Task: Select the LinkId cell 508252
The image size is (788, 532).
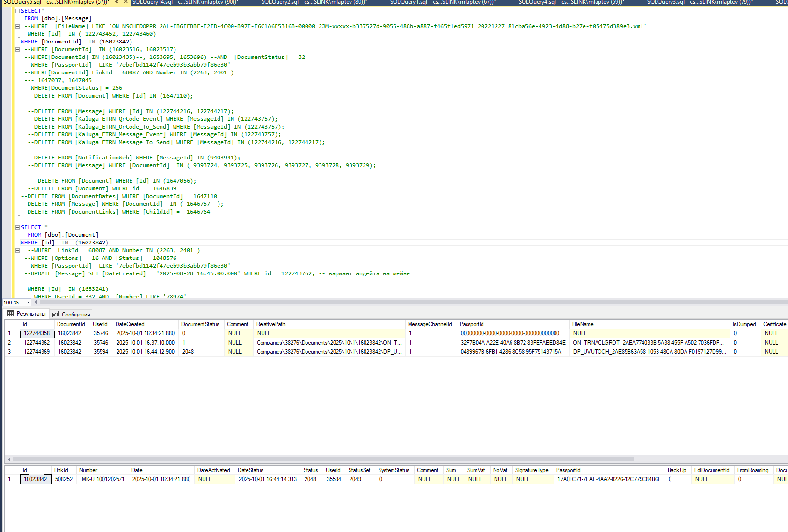Action: coord(64,479)
